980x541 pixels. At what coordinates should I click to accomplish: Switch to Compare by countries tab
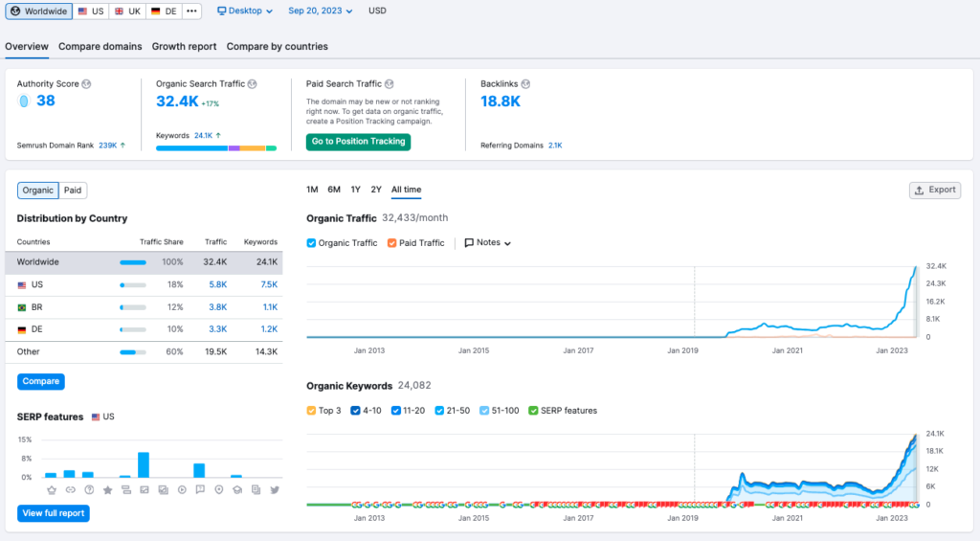[277, 46]
